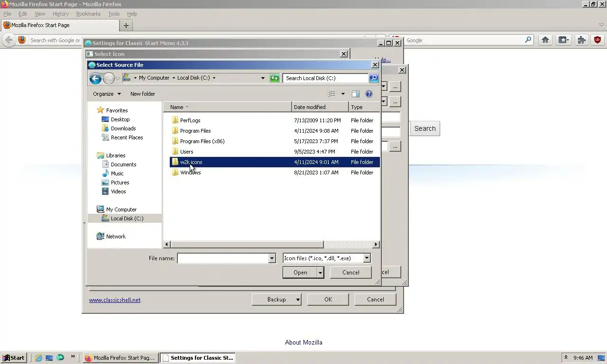Show hidden system tray icons
607x364 pixels.
click(x=566, y=357)
